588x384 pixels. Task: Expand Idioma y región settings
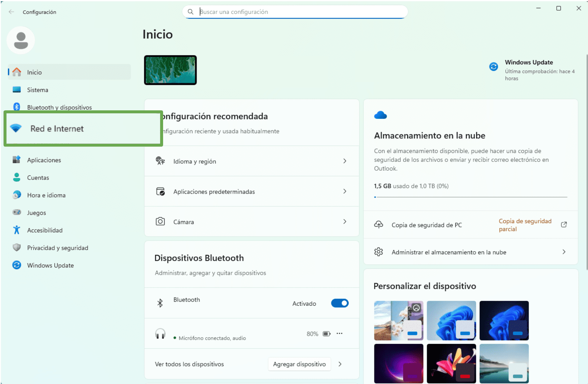click(x=345, y=161)
